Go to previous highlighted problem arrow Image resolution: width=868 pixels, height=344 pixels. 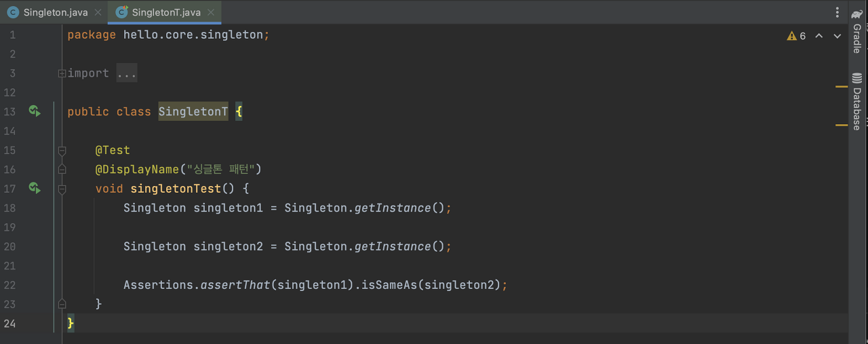(818, 36)
